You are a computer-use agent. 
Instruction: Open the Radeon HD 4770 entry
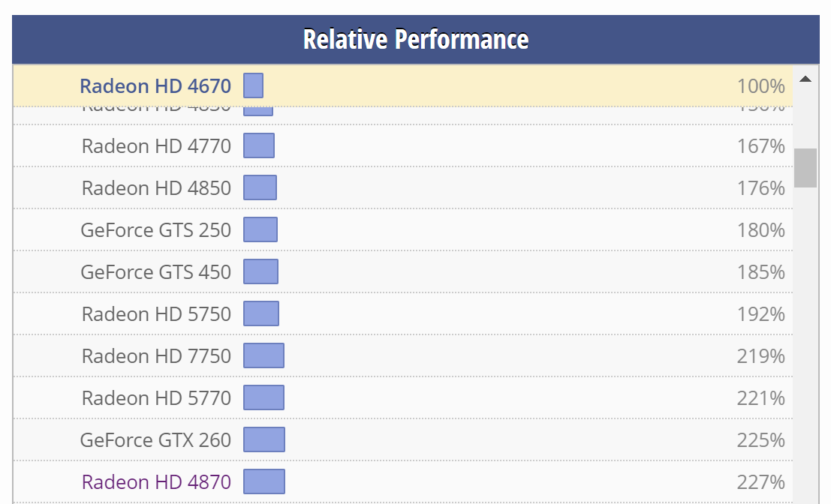click(156, 145)
